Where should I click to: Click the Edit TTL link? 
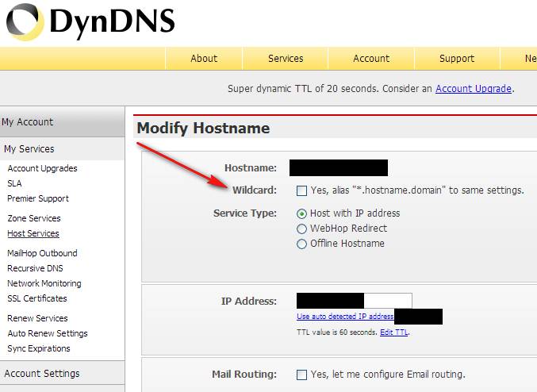coord(394,332)
